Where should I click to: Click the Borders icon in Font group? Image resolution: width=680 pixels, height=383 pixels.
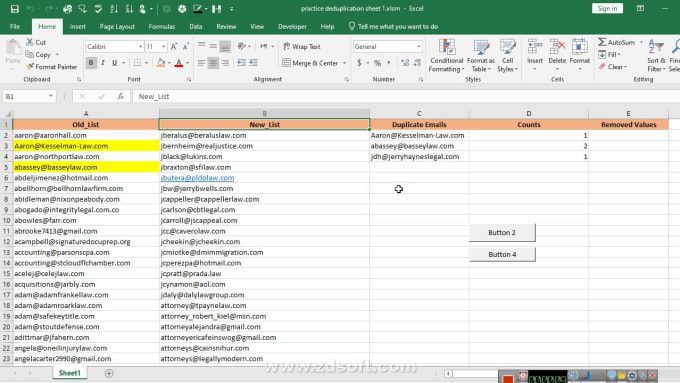[x=137, y=63]
